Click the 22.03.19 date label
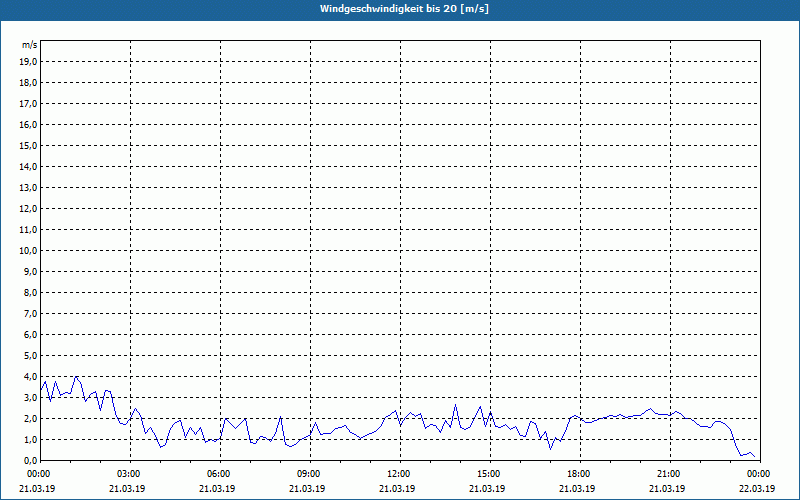The height and width of the screenshot is (500, 800). pos(757,488)
